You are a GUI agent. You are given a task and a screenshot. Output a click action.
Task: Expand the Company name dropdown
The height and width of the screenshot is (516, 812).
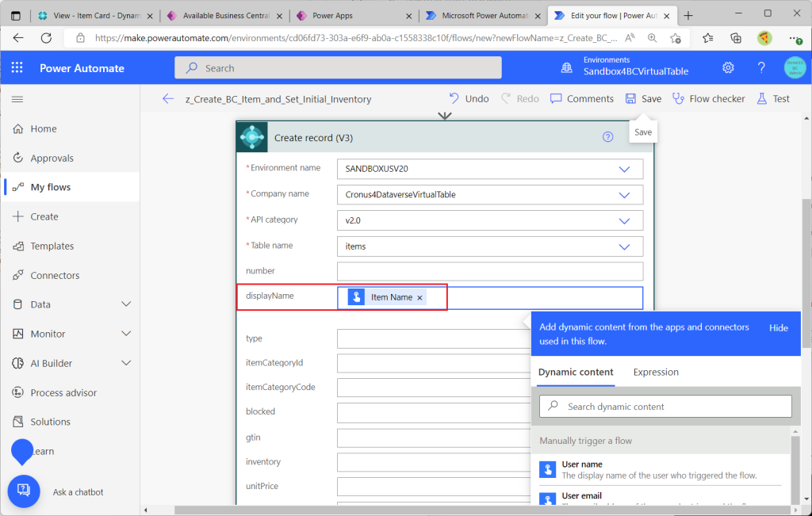625,195
